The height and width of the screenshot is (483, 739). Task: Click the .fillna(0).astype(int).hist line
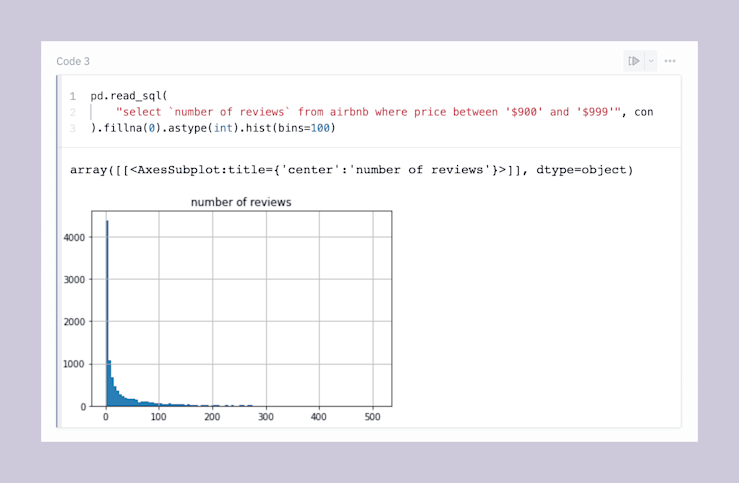(213, 128)
